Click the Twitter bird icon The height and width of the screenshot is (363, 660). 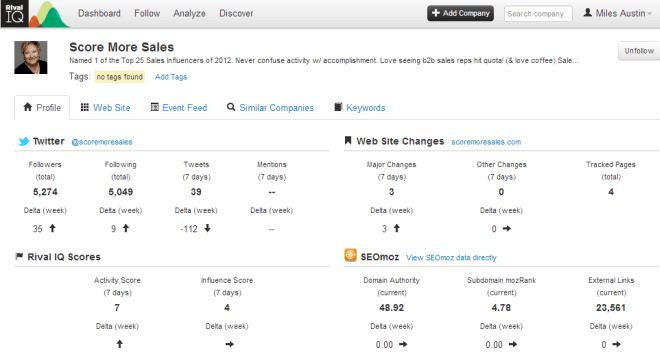coord(24,141)
